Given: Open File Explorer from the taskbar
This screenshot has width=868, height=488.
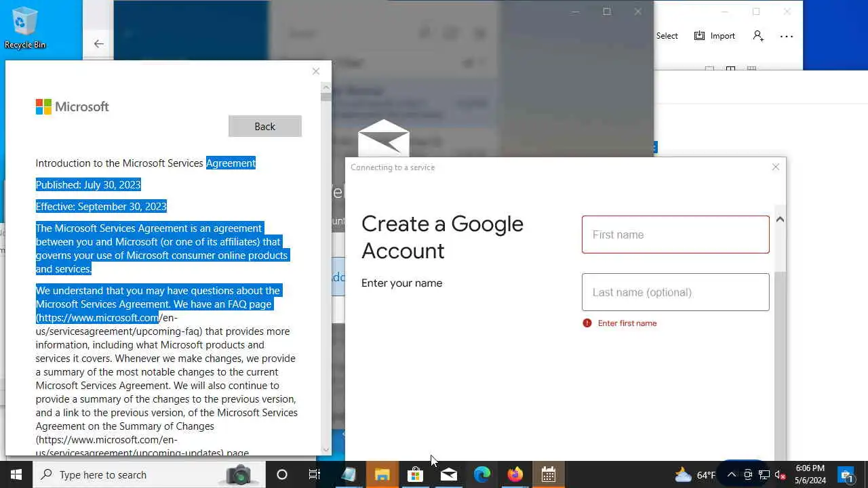Looking at the screenshot, I should point(382,474).
